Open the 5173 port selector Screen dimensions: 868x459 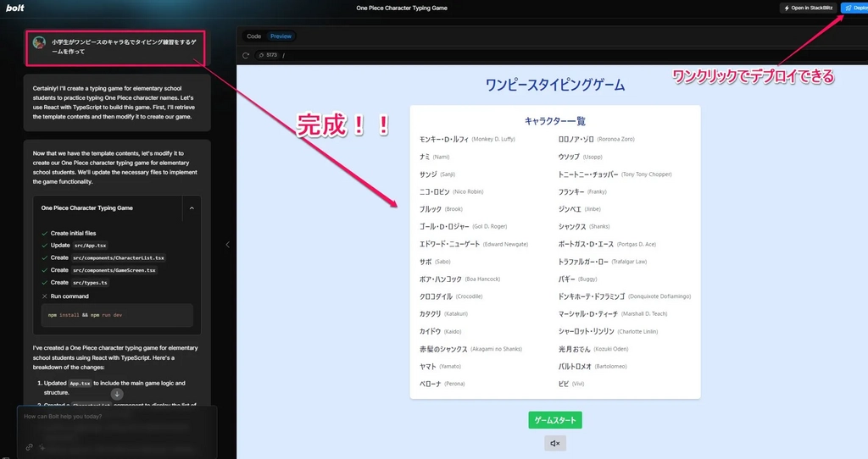point(268,55)
